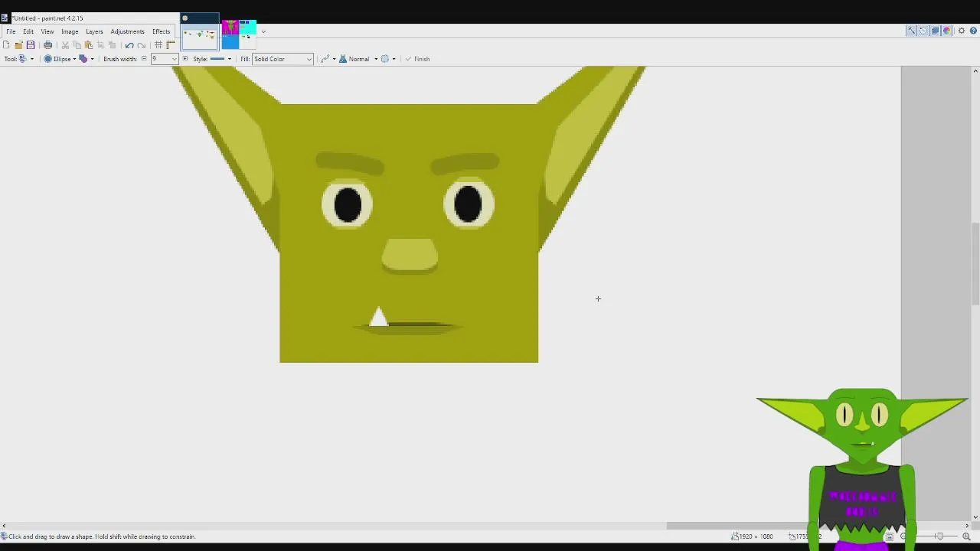Expand the brush width dropdown arrow
Screen dimensions: 980x551
[x=174, y=59]
